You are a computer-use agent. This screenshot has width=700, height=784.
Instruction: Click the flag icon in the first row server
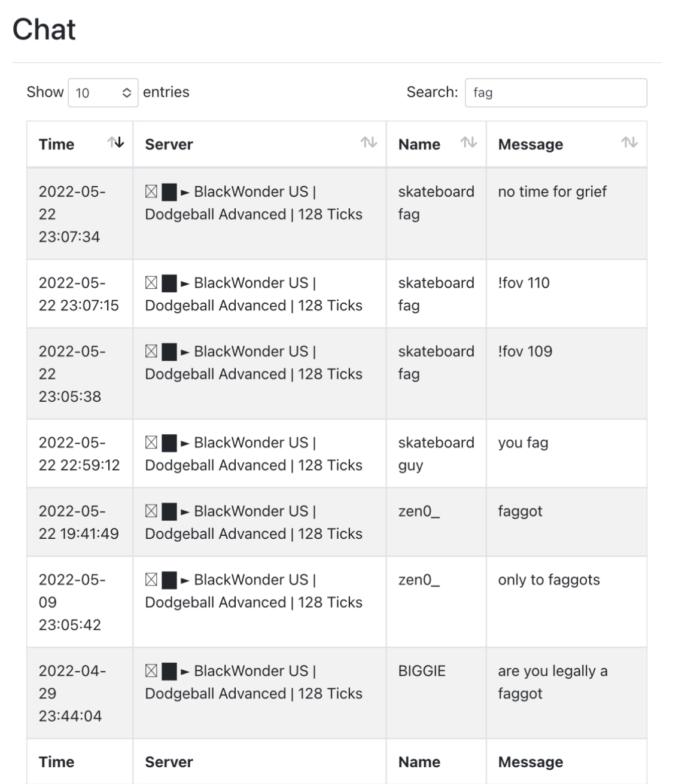click(x=151, y=192)
